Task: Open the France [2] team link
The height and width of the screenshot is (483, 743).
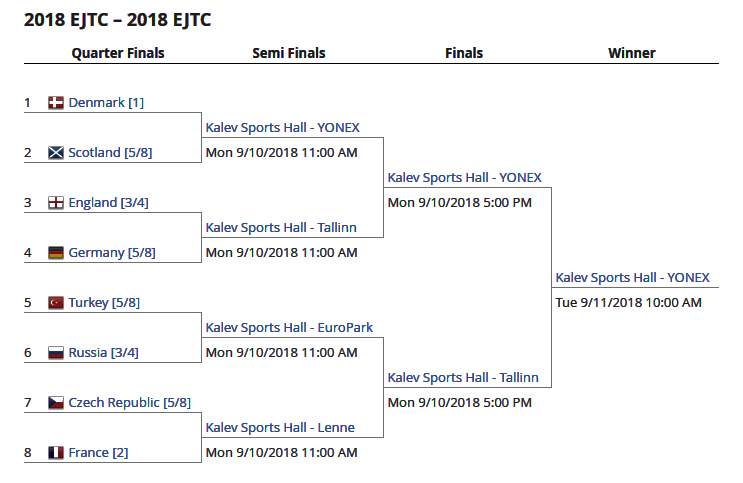Action: pos(98,453)
